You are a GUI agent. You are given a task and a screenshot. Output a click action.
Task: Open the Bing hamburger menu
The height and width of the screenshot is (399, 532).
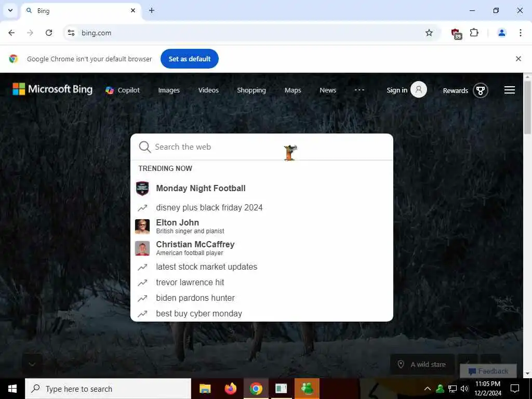(509, 90)
